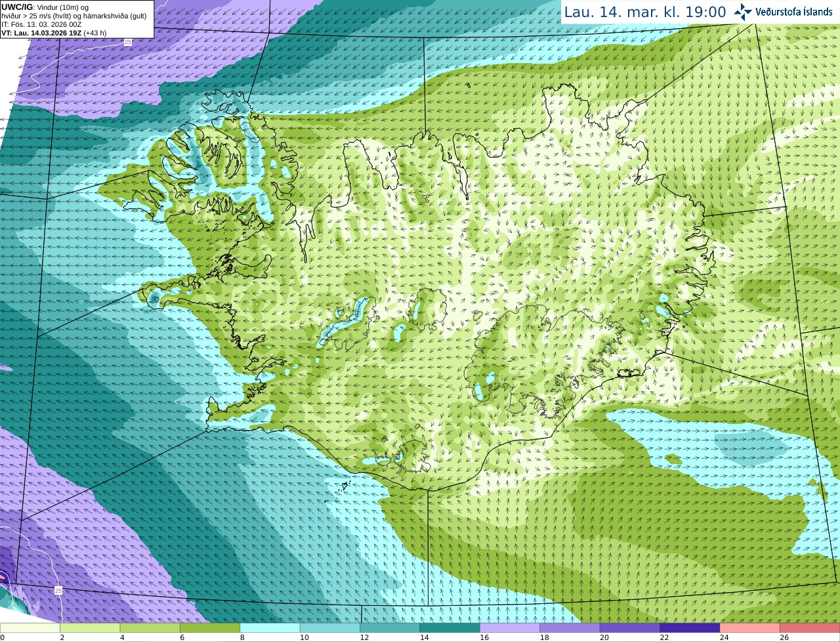Pick the 2–4 m/s light green legend swatch
The image size is (840, 642).
pos(90,628)
